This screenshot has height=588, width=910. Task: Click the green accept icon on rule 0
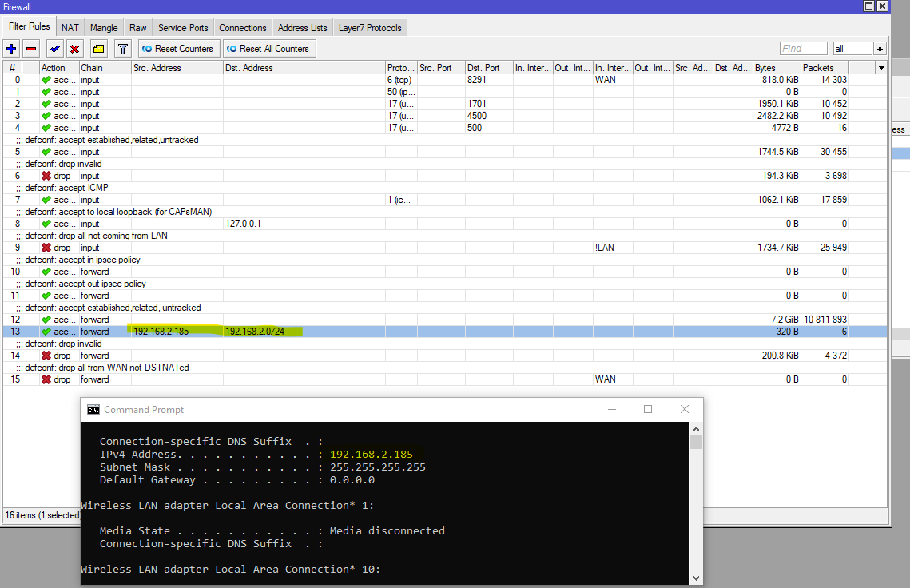tap(46, 80)
